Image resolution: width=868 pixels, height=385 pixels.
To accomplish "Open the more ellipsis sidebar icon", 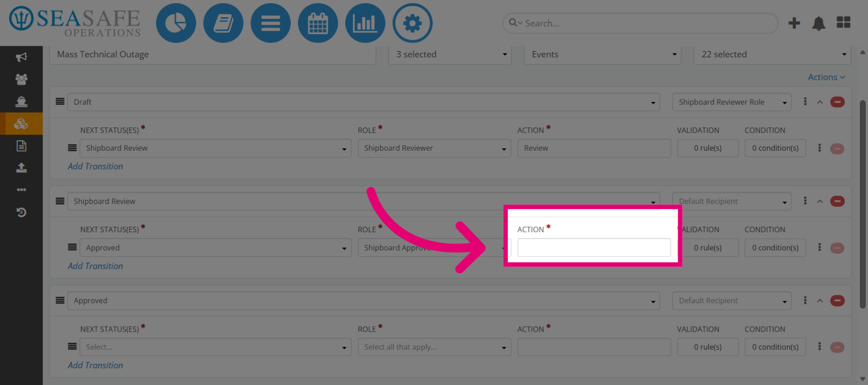I will click(x=21, y=190).
